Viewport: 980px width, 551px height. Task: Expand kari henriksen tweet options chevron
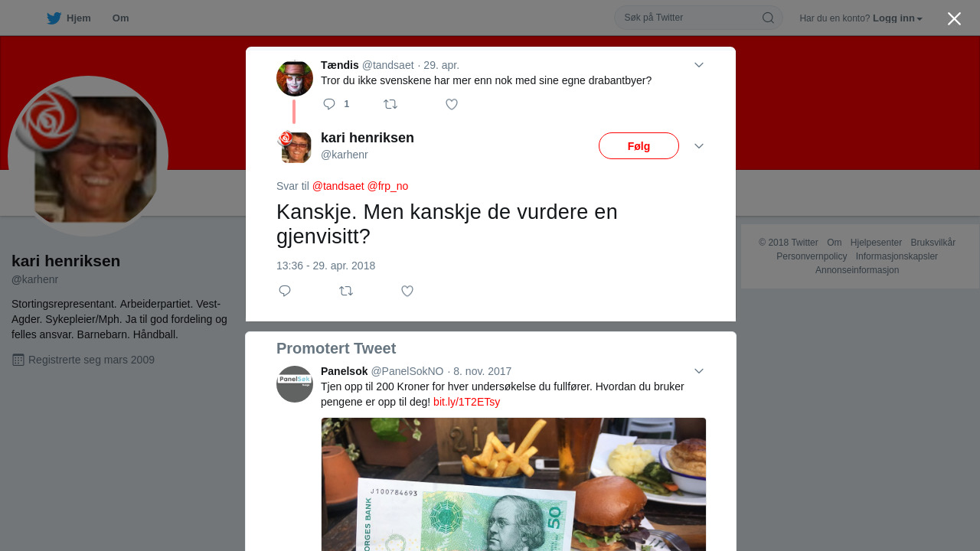coord(699,146)
